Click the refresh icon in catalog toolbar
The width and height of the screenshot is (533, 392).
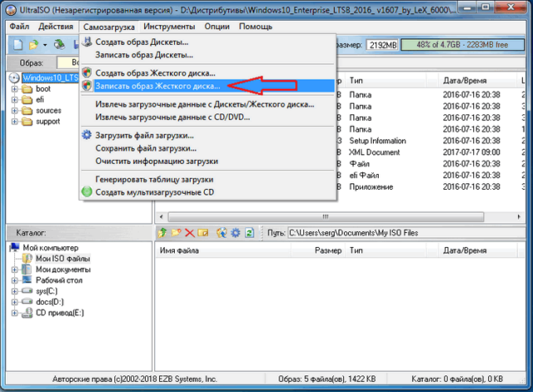tap(250, 233)
